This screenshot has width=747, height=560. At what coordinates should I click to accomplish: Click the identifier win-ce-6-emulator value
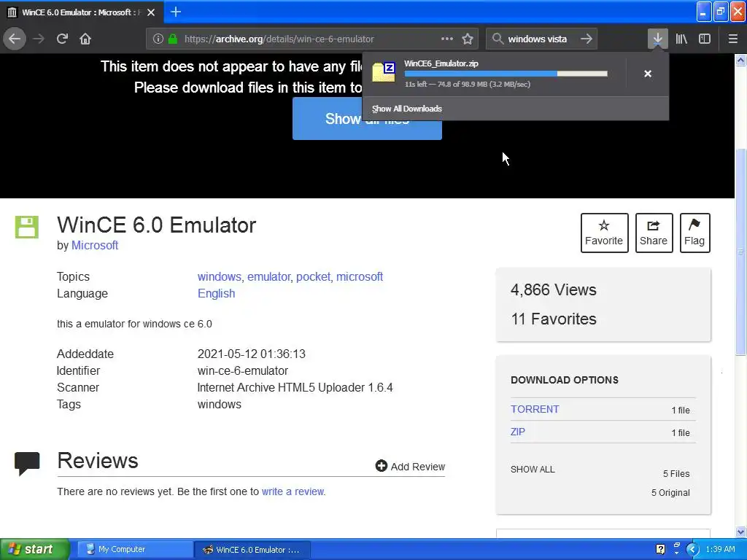click(243, 370)
